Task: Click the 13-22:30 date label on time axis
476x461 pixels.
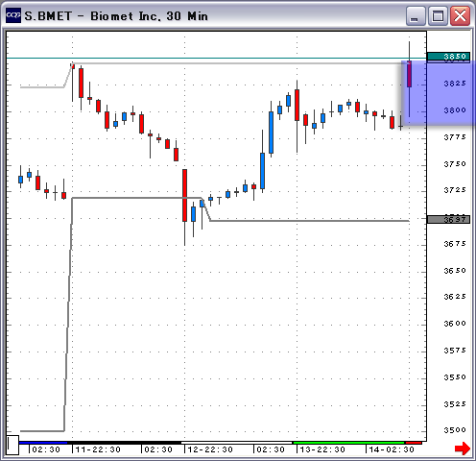Action: (322, 449)
